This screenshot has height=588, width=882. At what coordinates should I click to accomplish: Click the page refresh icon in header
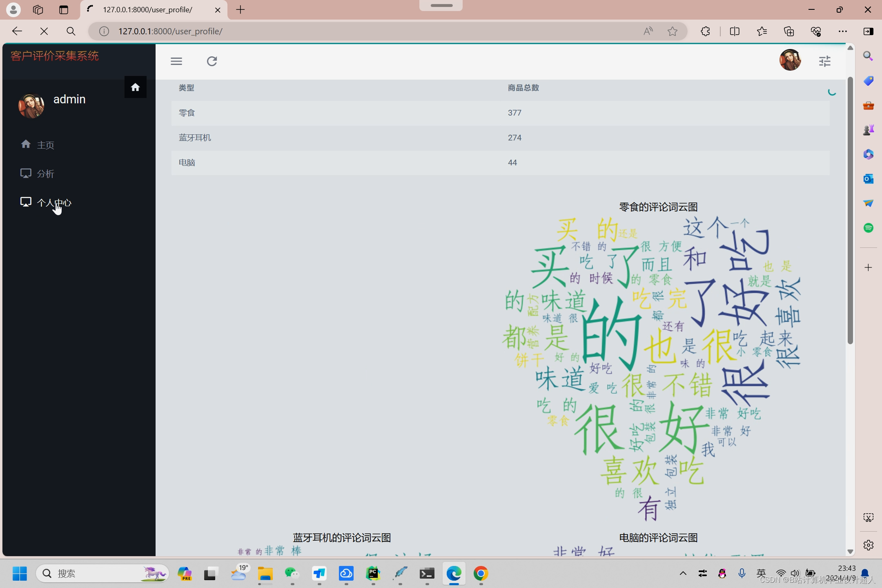pos(212,61)
